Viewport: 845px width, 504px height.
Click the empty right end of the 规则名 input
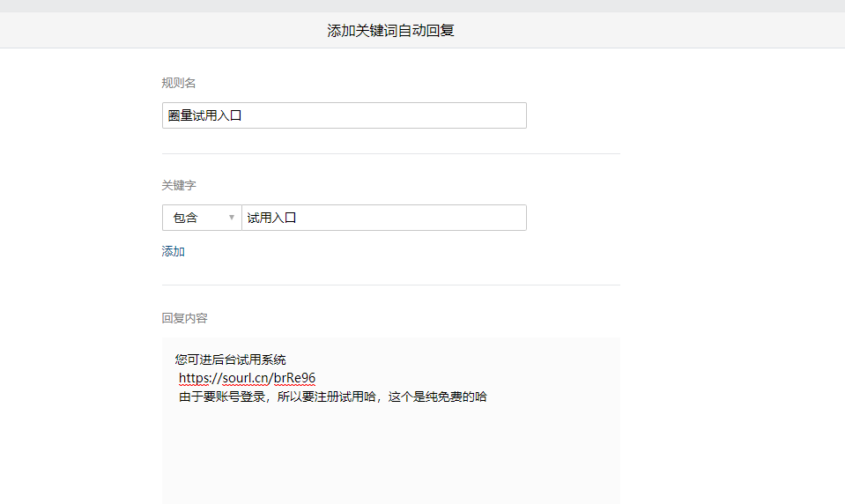(493, 115)
